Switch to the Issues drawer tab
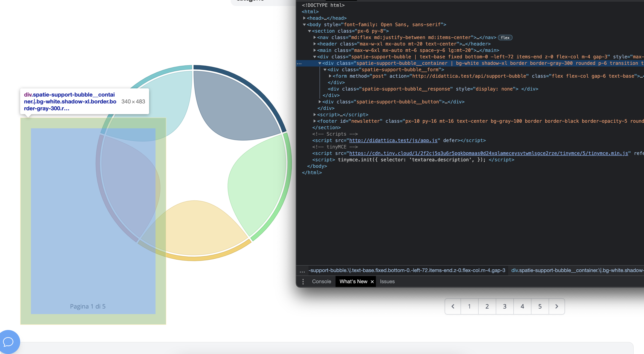Screen dimensions: 644x354 pos(387,282)
